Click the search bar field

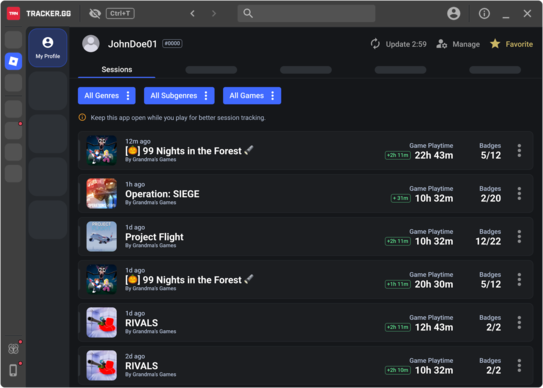coord(306,14)
